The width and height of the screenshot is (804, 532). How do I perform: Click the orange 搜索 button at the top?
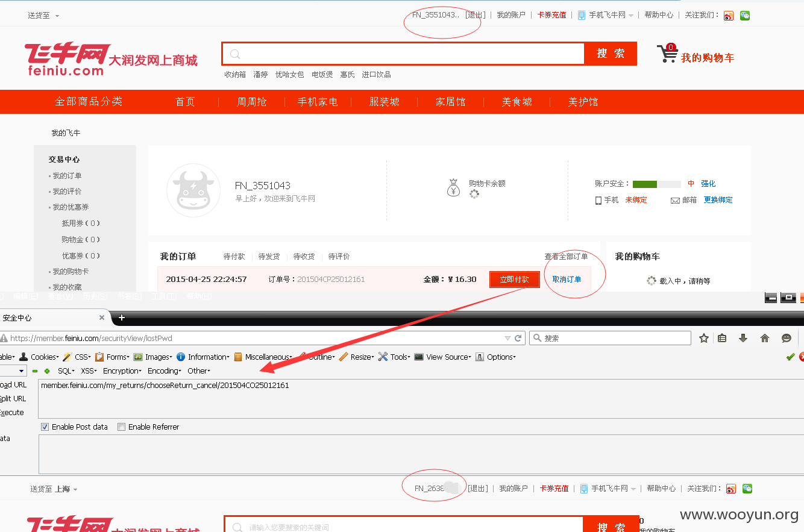pos(611,54)
